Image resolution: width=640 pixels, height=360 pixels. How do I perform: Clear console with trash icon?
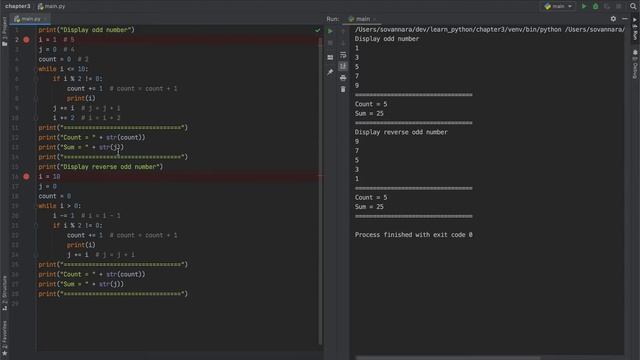click(x=343, y=89)
